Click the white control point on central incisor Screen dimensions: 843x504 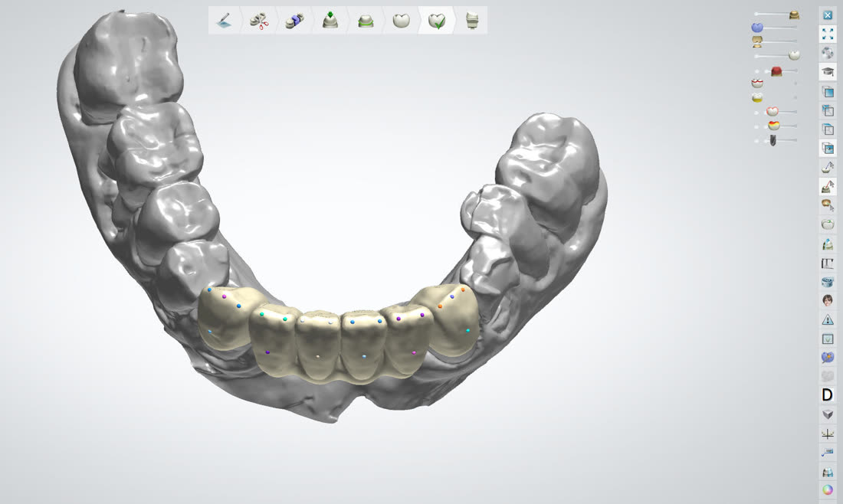318,356
